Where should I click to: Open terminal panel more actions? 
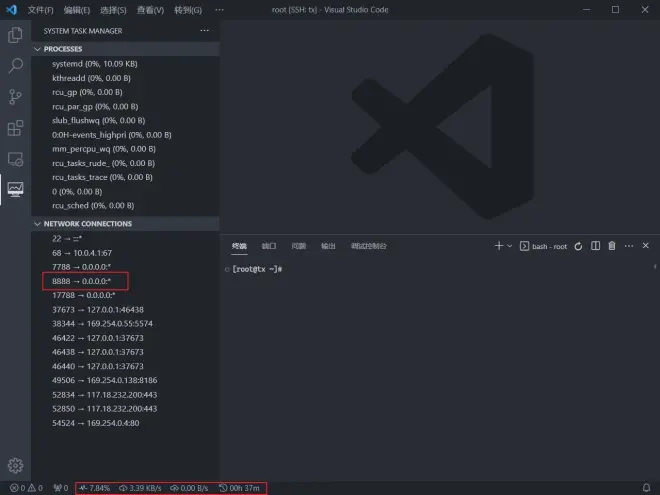pyautogui.click(x=628, y=246)
